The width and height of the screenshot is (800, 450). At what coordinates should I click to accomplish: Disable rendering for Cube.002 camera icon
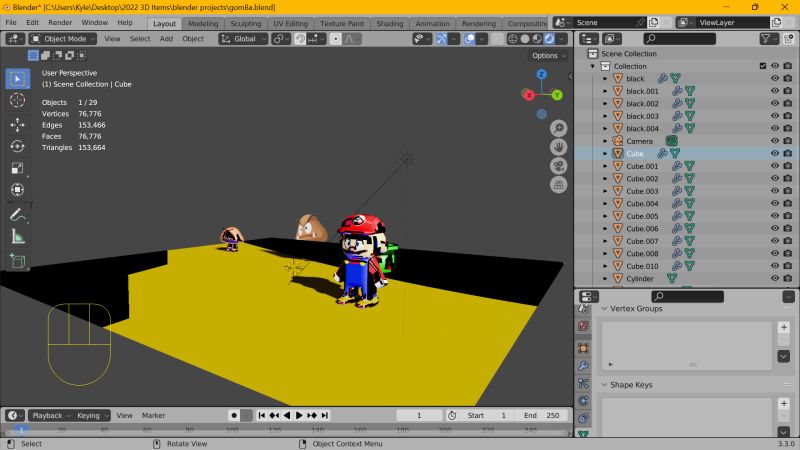(x=788, y=179)
